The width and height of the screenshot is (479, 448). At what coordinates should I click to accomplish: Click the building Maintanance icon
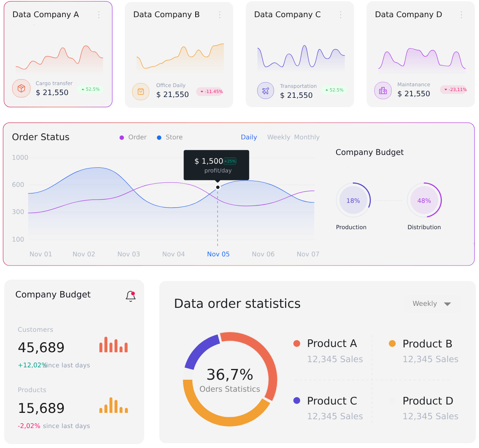[x=383, y=91]
